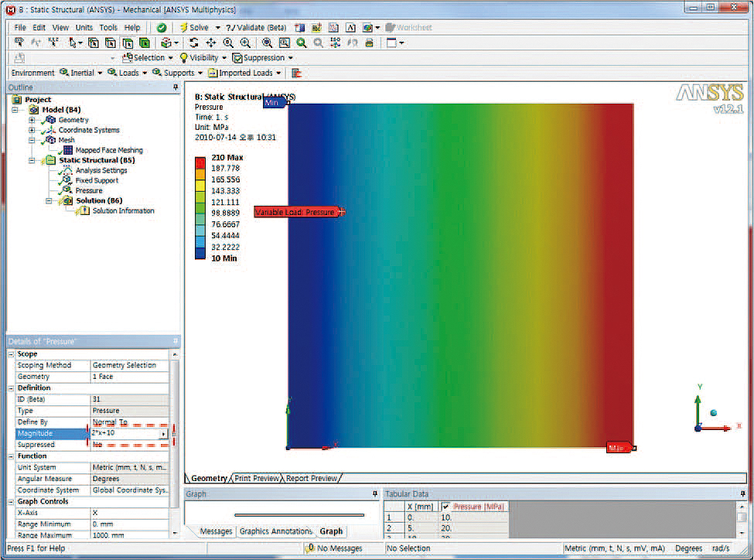Expand the Geometry tree node
The width and height of the screenshot is (754, 560).
[x=32, y=120]
